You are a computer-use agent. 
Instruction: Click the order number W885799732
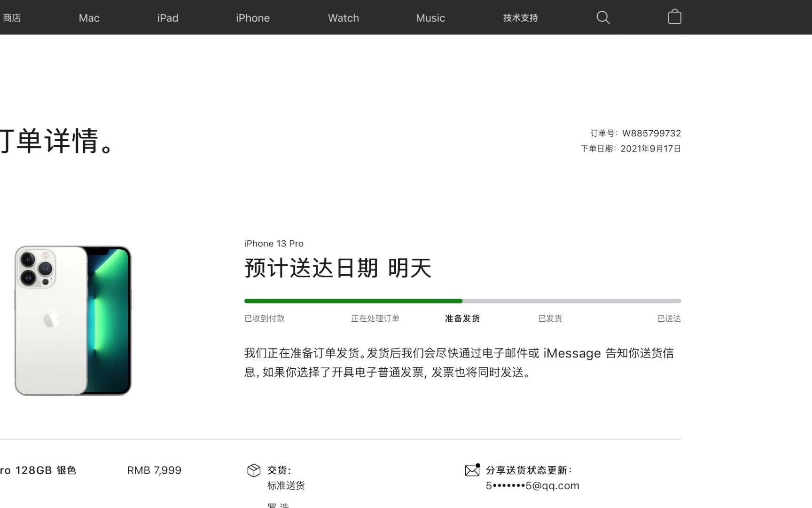tap(652, 133)
